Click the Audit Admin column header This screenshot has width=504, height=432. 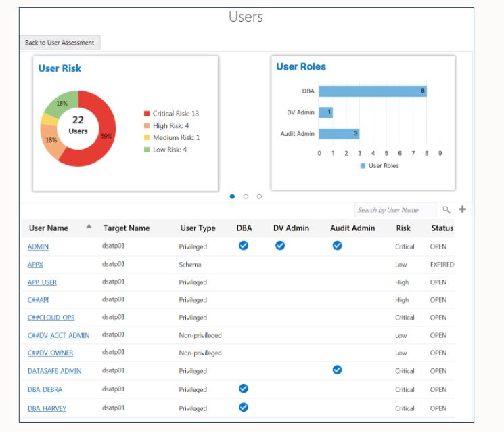point(352,228)
